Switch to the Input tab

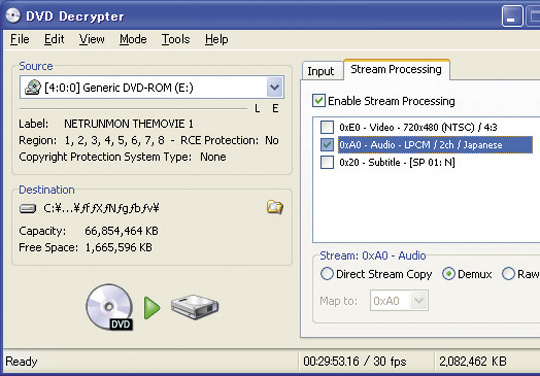pyautogui.click(x=321, y=71)
